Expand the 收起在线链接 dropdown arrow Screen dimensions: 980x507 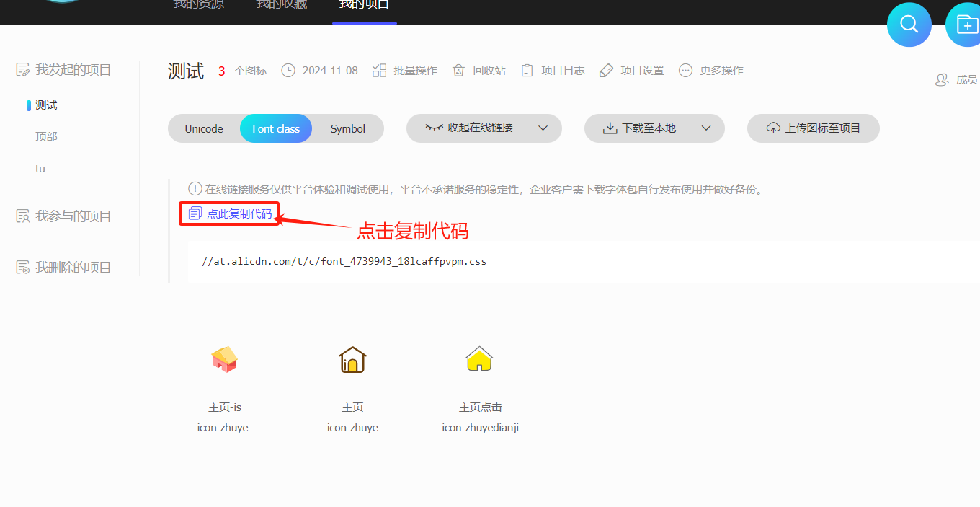(543, 128)
